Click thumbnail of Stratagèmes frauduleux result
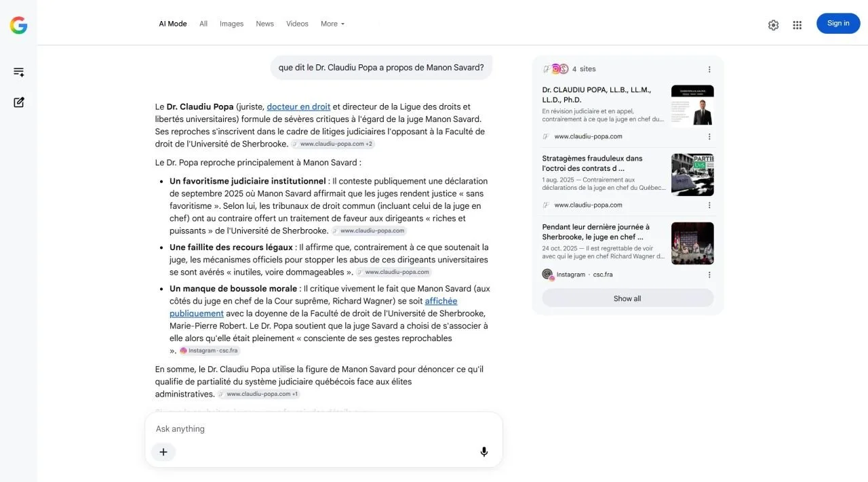 [692, 174]
